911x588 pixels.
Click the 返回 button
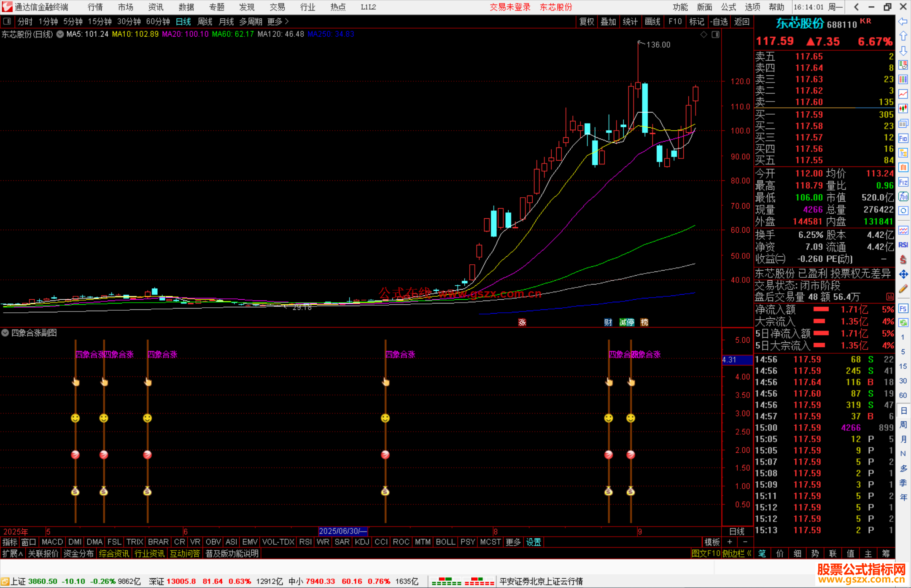click(741, 21)
